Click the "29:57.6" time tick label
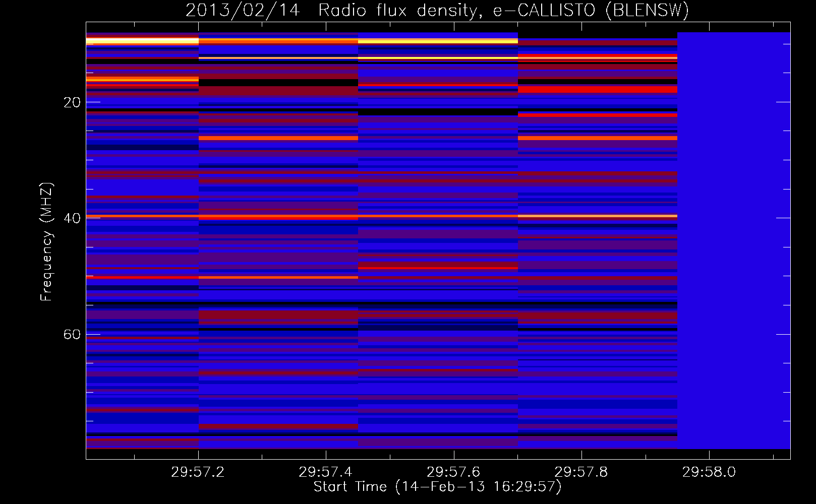This screenshot has height=504, width=816. click(453, 472)
